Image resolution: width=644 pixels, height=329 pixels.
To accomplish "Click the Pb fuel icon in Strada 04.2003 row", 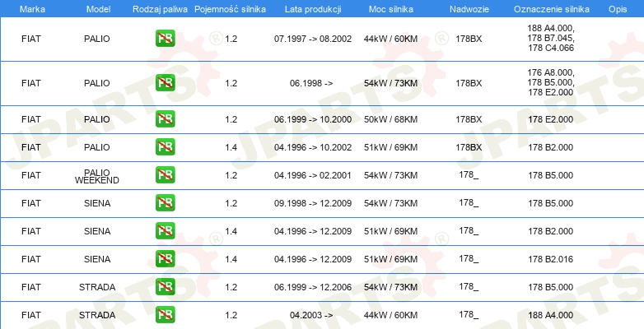I will click(x=165, y=314).
